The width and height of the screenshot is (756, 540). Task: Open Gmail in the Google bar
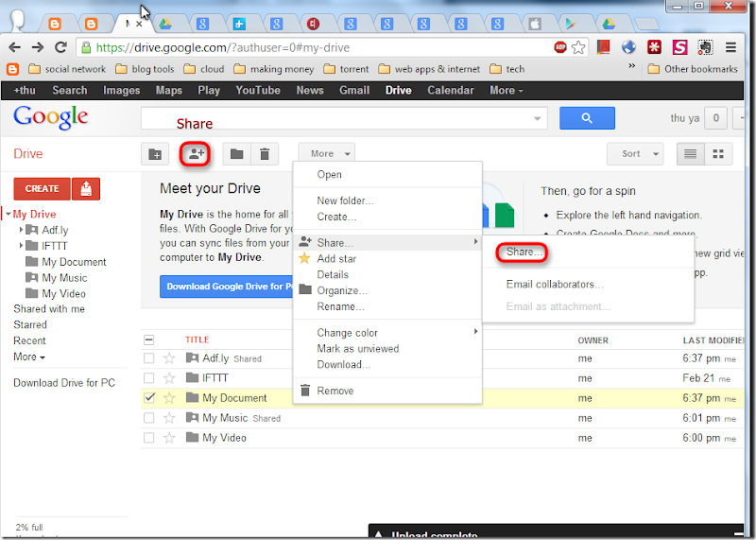(354, 90)
